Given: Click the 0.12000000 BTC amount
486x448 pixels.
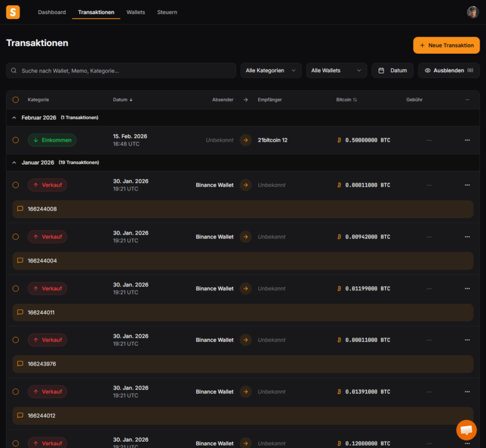Looking at the screenshot, I should 368,444.
